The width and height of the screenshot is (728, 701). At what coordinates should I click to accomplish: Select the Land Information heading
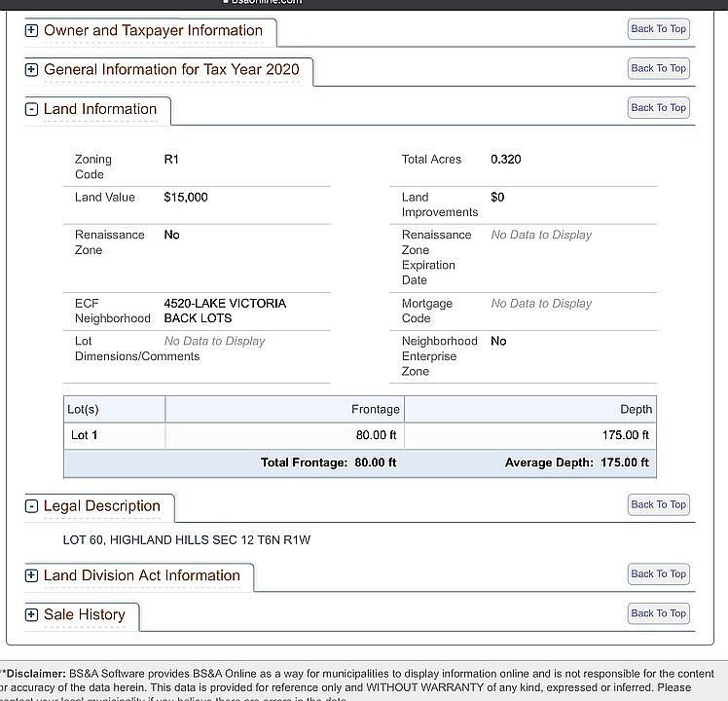pos(100,109)
